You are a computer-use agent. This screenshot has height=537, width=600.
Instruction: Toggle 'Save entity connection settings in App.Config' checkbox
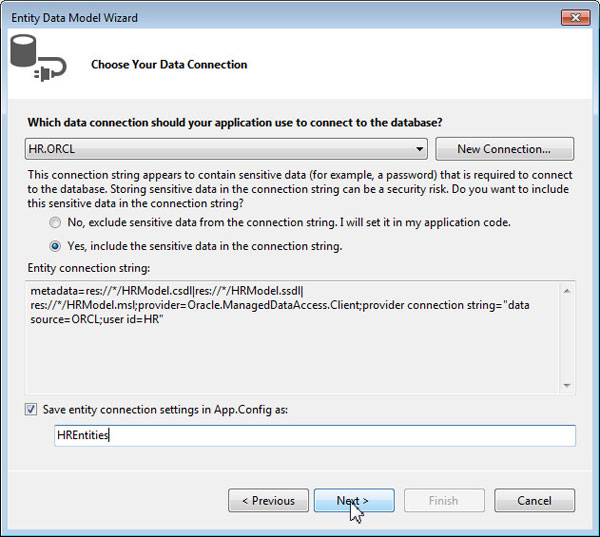click(x=34, y=409)
